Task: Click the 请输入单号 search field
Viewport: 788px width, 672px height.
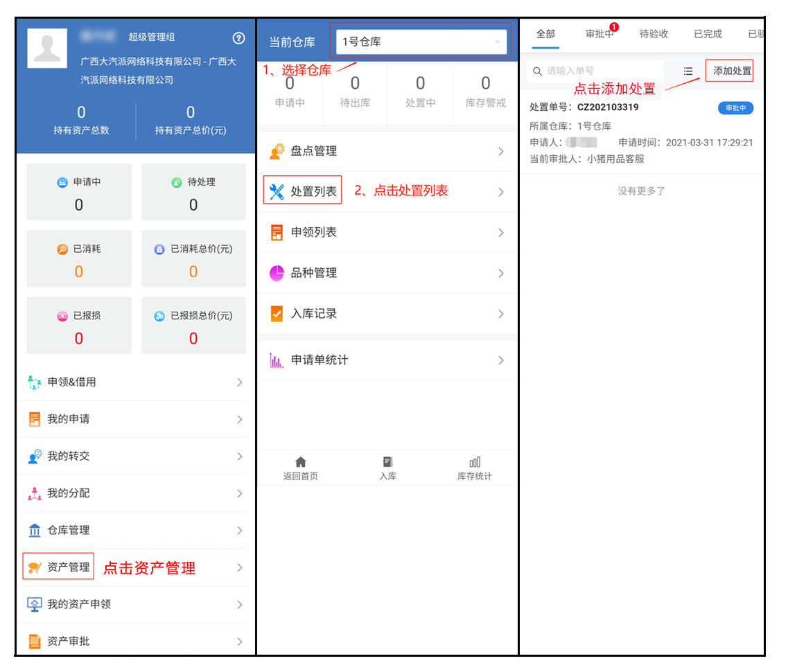Action: tap(595, 71)
